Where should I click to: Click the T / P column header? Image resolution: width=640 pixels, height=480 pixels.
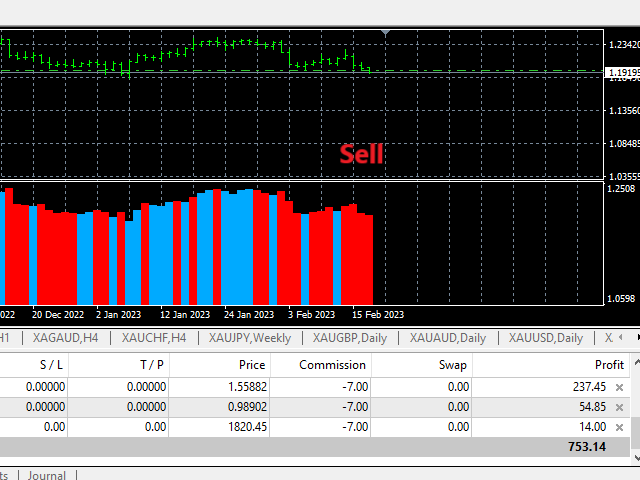(148, 365)
